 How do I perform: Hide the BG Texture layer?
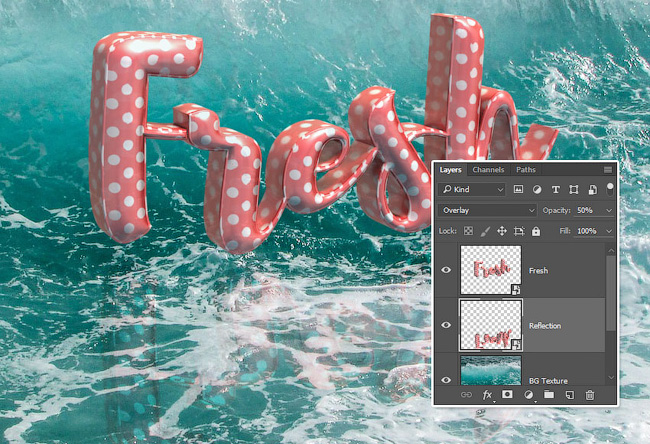click(446, 380)
